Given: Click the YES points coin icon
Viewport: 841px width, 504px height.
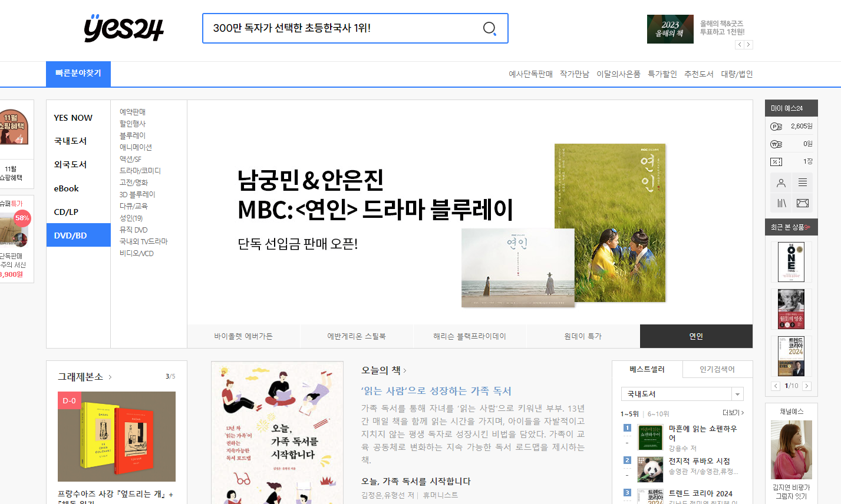Looking at the screenshot, I should [776, 126].
